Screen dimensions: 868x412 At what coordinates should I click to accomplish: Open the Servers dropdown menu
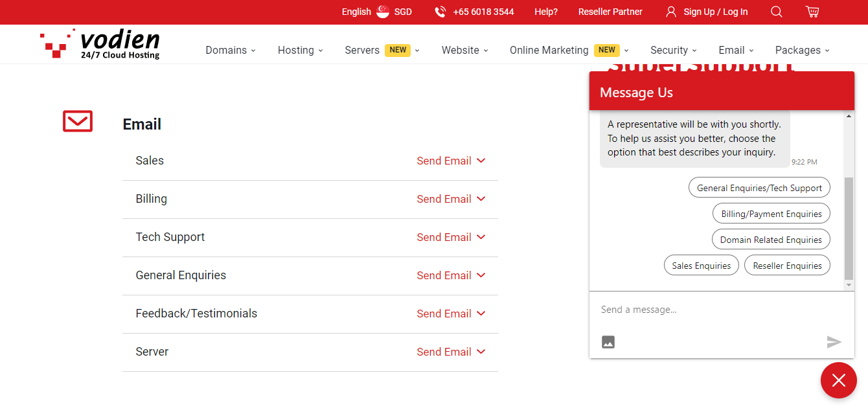tap(382, 50)
